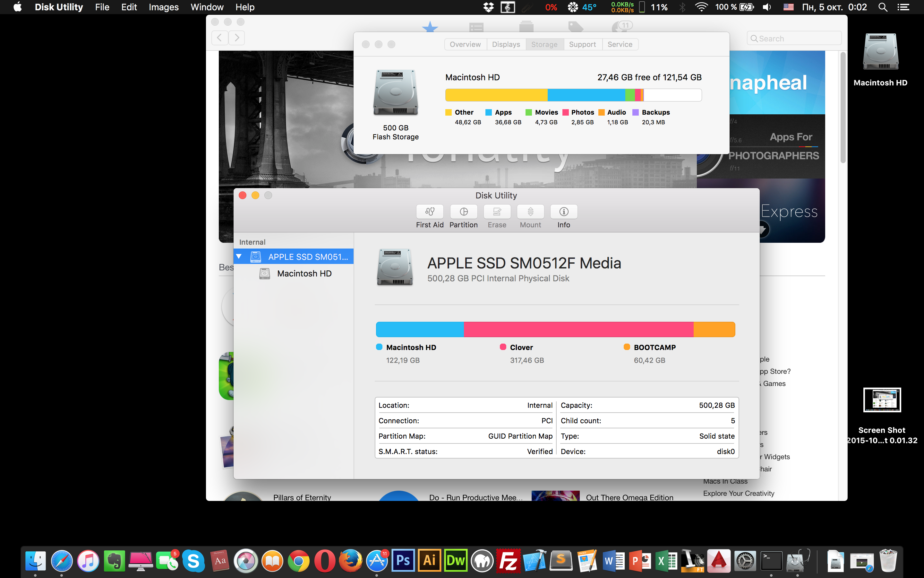Open the Apple menu
This screenshot has height=578, width=924.
coord(18,7)
